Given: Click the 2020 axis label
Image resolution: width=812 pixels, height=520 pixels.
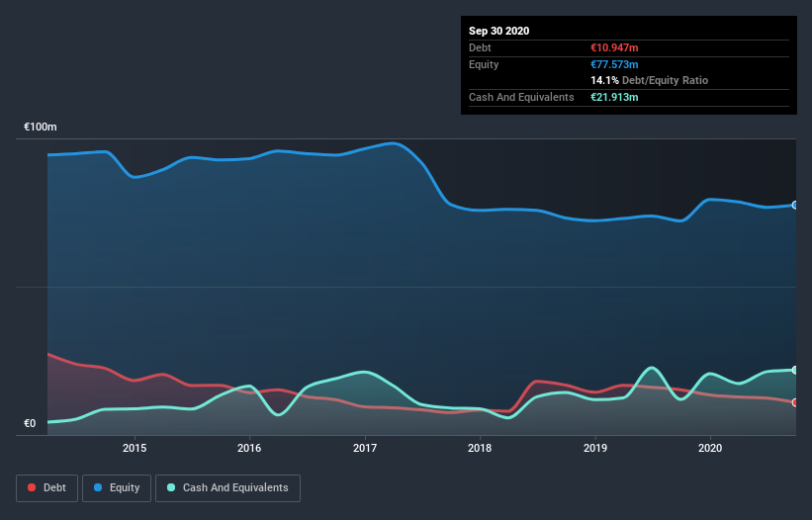Looking at the screenshot, I should click(710, 448).
